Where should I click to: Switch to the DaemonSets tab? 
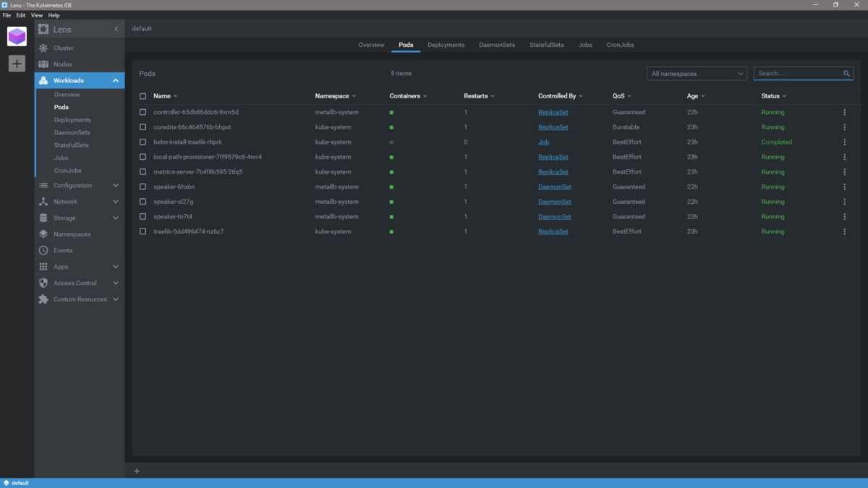(x=497, y=45)
